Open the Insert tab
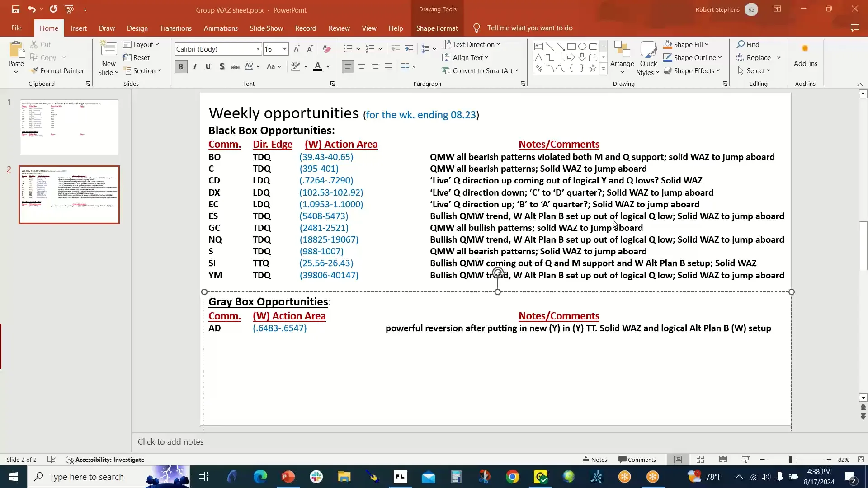Image resolution: width=868 pixels, height=488 pixels. click(x=78, y=28)
